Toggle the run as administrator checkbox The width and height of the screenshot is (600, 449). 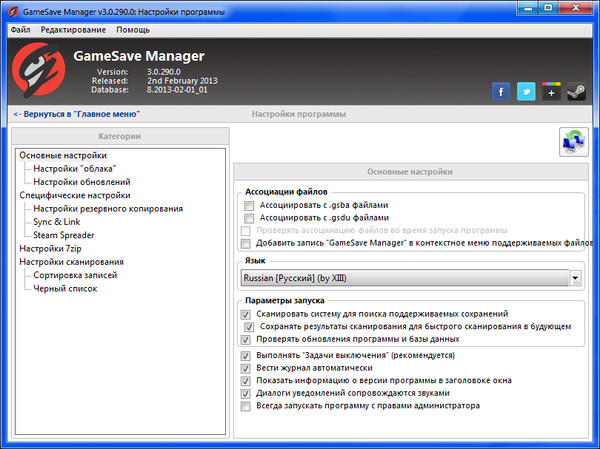pyautogui.click(x=247, y=406)
